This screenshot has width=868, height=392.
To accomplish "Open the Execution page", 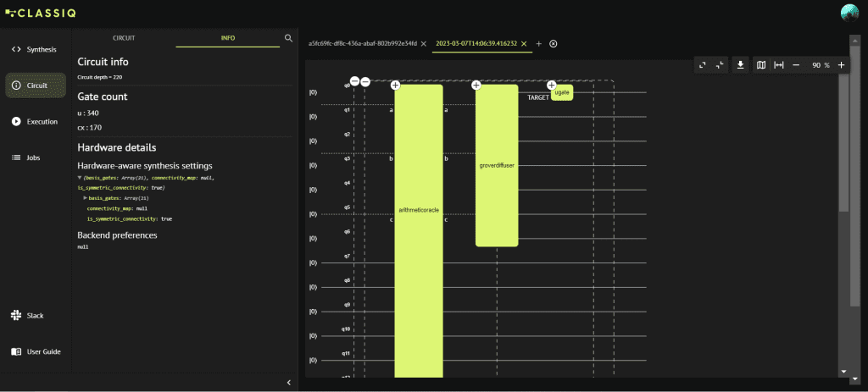I will 36,122.
